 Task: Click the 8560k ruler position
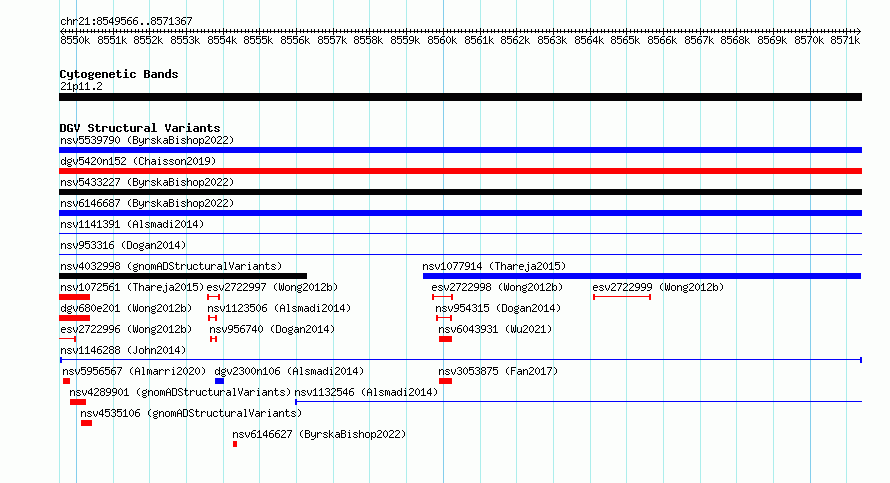click(x=442, y=40)
